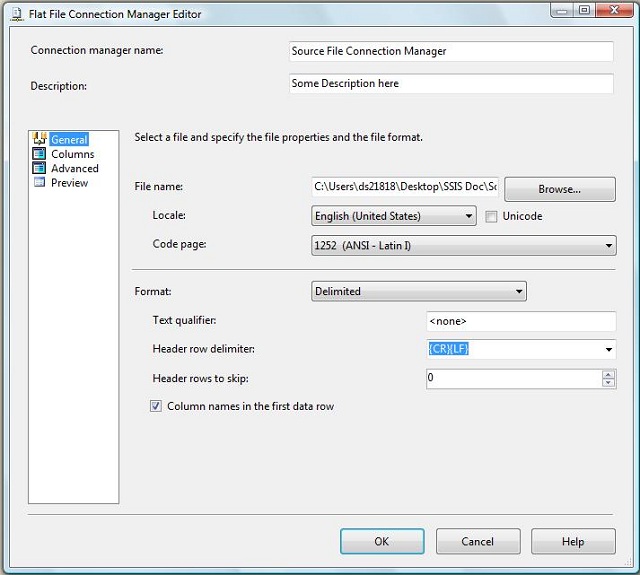This screenshot has width=640, height=575.
Task: Open the Locale dropdown
Action: (469, 216)
